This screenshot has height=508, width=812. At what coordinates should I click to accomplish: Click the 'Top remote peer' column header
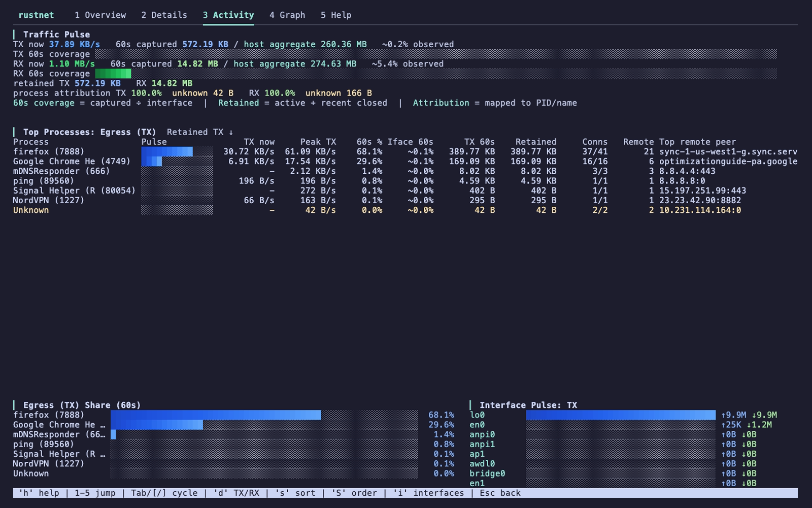click(697, 142)
